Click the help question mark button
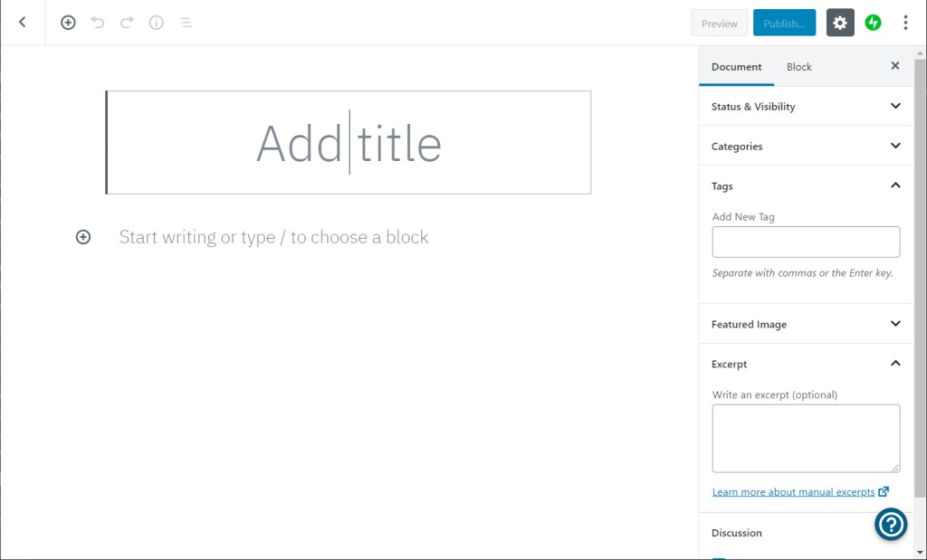The width and height of the screenshot is (927, 560). click(x=891, y=524)
